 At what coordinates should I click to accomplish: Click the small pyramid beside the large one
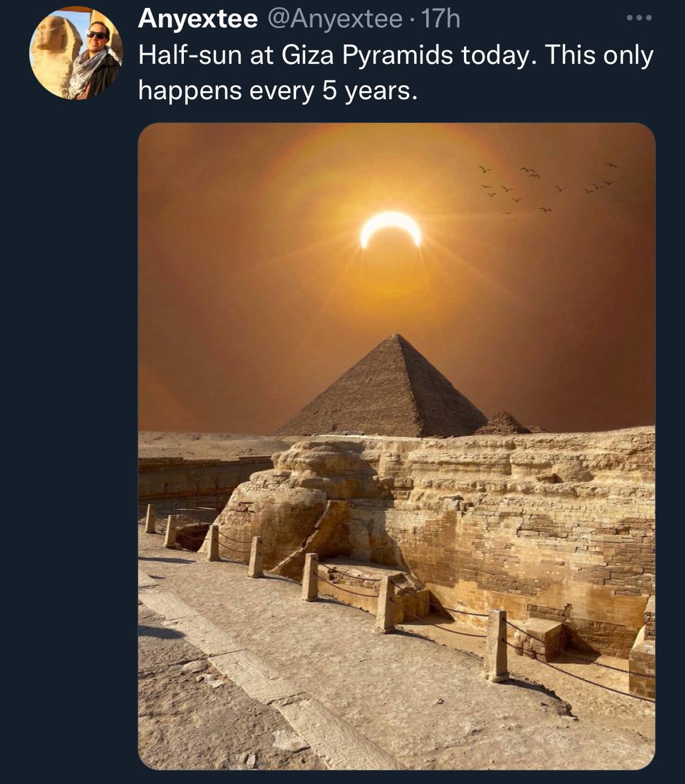[x=504, y=423]
